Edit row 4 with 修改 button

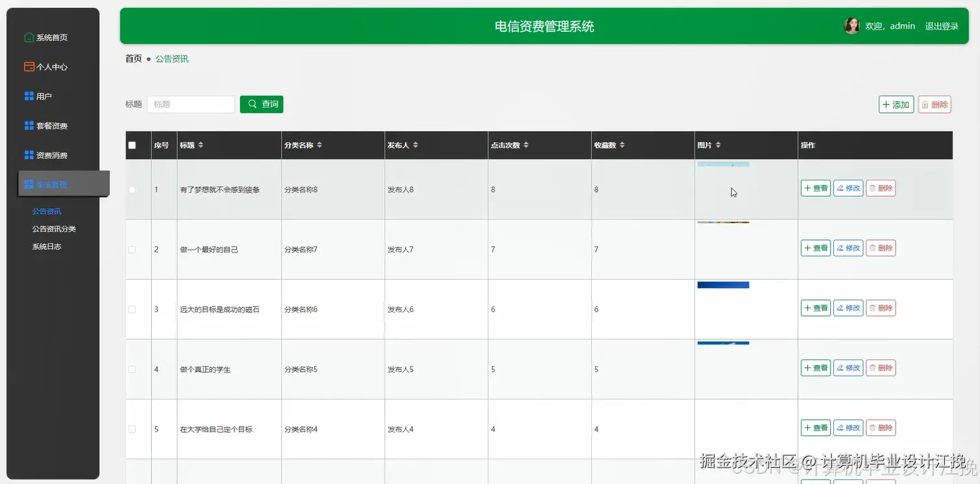848,368
